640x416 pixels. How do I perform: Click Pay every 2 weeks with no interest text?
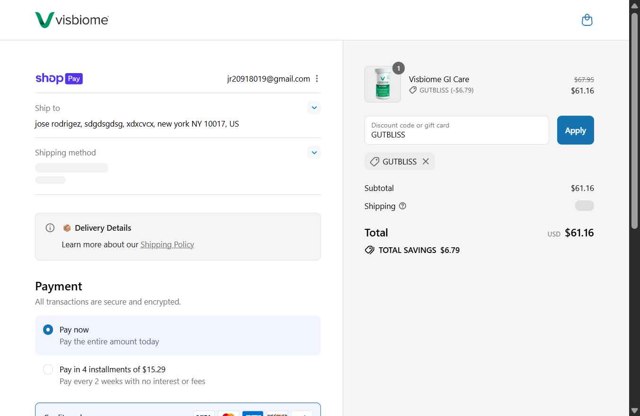point(132,381)
